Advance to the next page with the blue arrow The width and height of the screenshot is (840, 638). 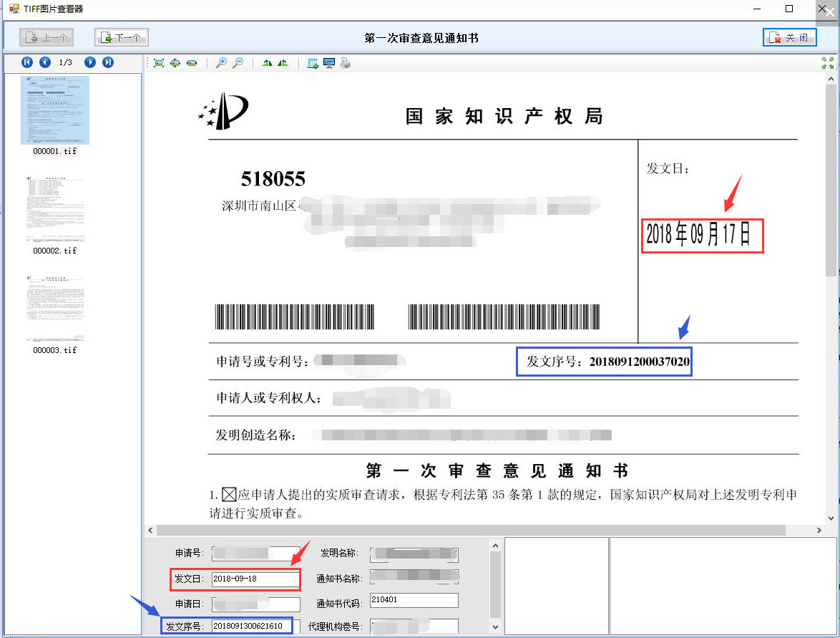(90, 62)
